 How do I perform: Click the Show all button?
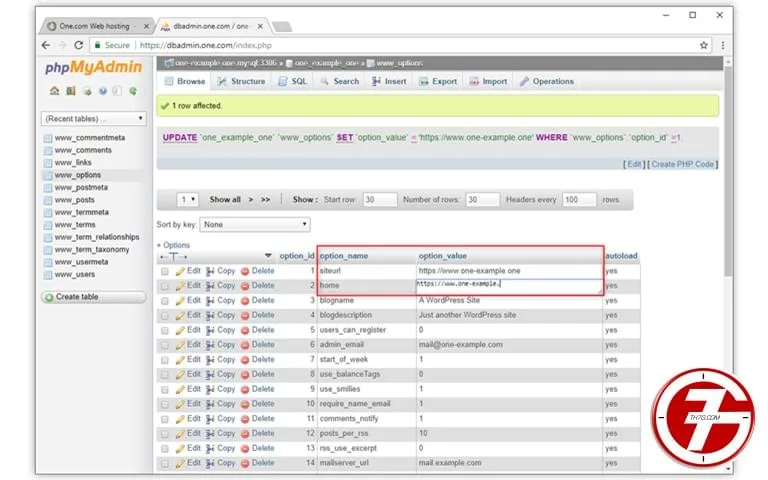click(225, 200)
